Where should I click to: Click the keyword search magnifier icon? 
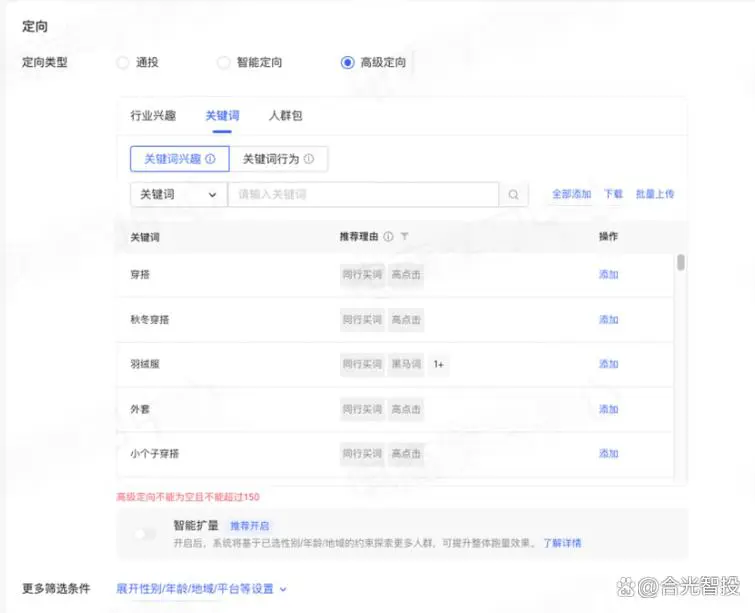(x=514, y=195)
